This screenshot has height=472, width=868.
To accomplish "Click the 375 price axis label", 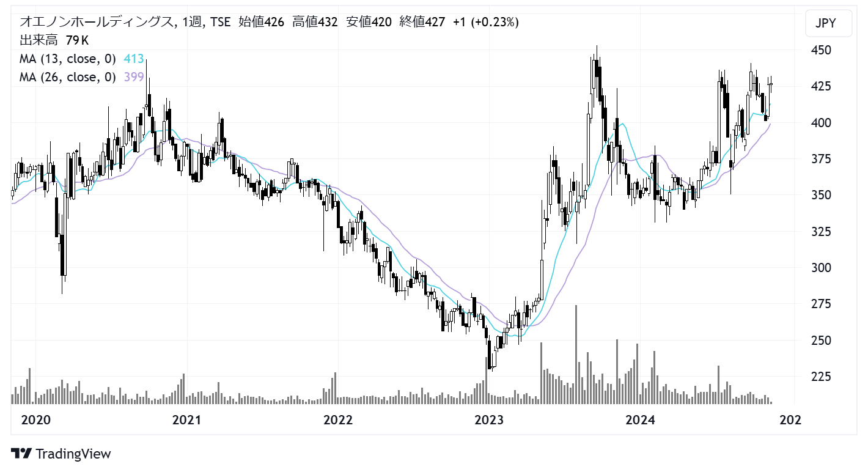I will coord(820,159).
